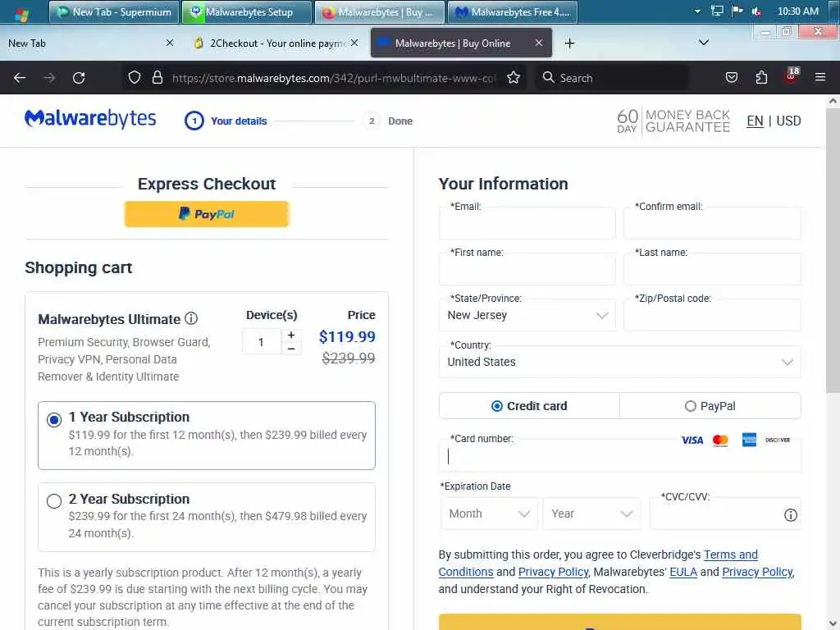Image resolution: width=840 pixels, height=630 pixels.
Task: Expand the Country dropdown
Action: [x=620, y=362]
